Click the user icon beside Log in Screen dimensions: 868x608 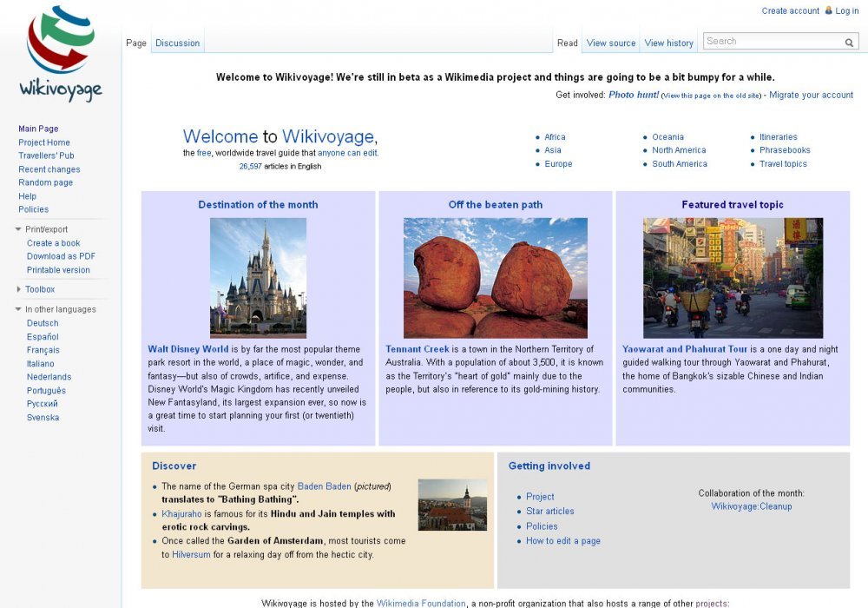[x=828, y=10]
